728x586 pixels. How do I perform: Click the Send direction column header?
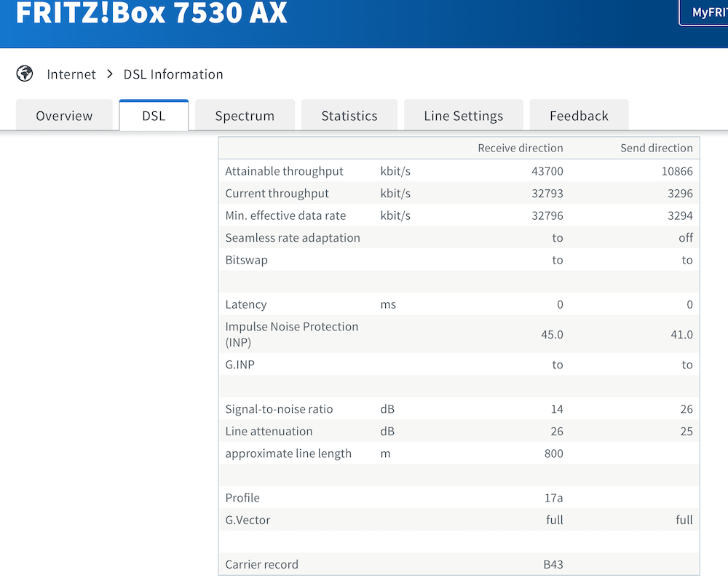(x=657, y=148)
